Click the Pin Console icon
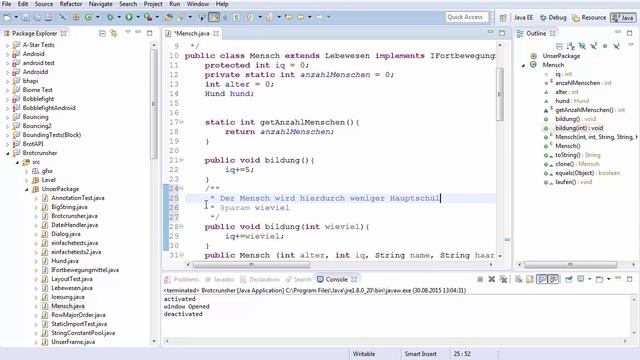Image resolution: width=640 pixels, height=360 pixels. point(569,279)
